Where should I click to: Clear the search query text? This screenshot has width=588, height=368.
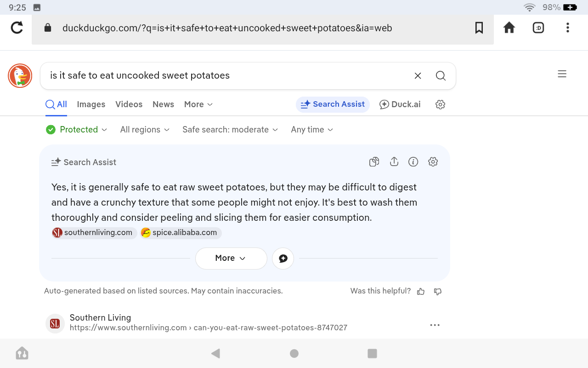[418, 76]
